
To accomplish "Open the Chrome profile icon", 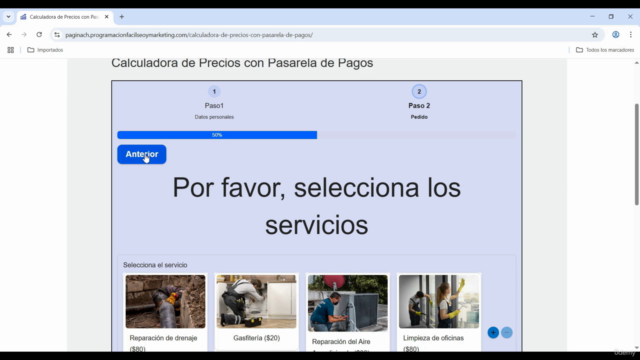I will [x=616, y=35].
